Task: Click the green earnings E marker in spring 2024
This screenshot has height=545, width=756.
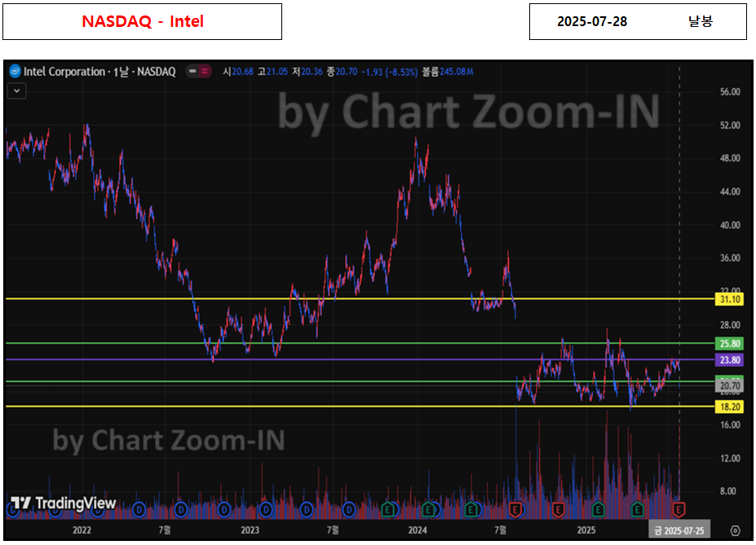Action: coord(471,509)
